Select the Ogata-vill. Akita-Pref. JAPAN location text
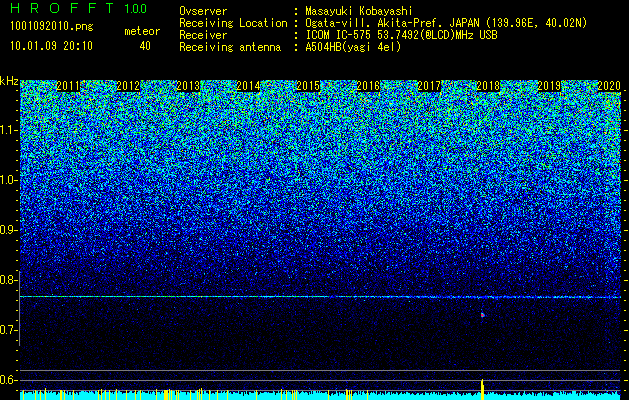This screenshot has width=629, height=400. coord(446,23)
